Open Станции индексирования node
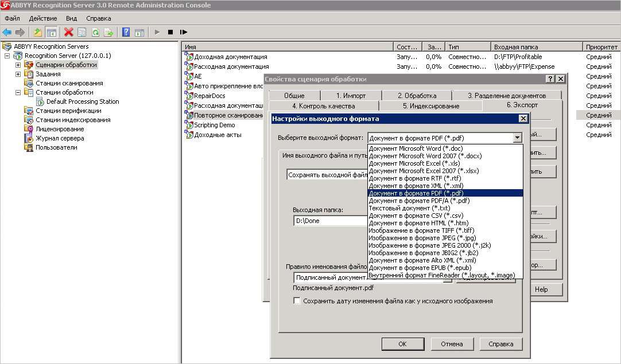Screen dimensions: 621x364 73,119
